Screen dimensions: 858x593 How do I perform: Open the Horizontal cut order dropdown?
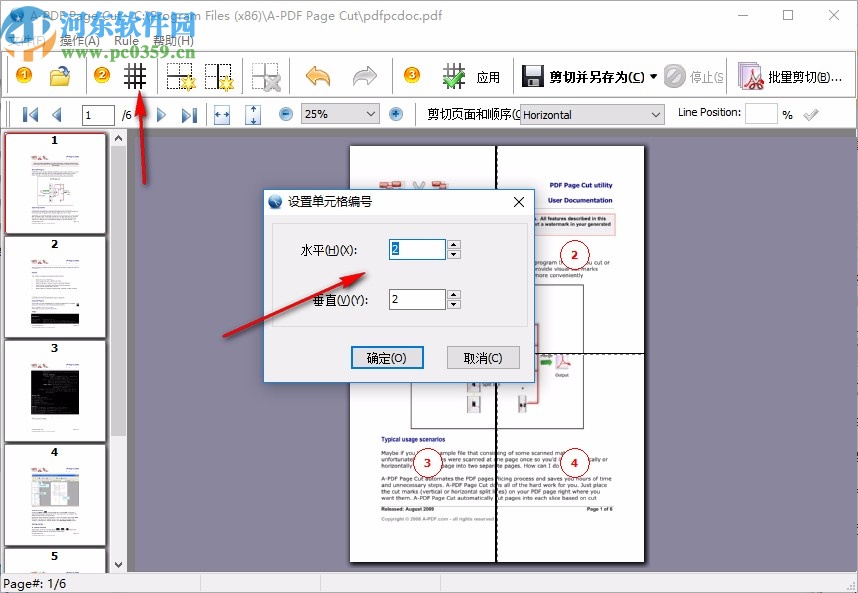click(657, 114)
